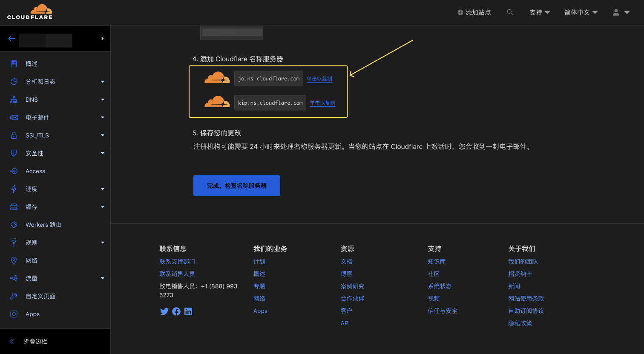The width and height of the screenshot is (644, 354).
Task: Click the 电子邮件 envelope icon
Action: pos(14,117)
